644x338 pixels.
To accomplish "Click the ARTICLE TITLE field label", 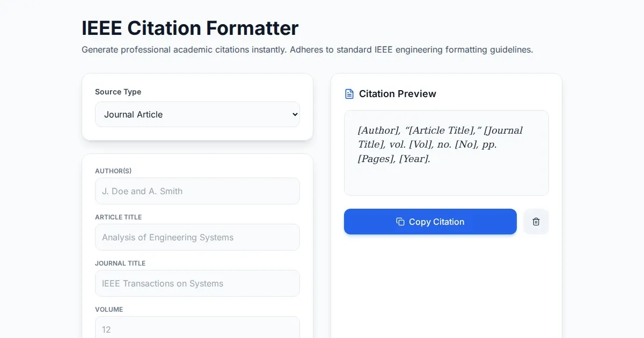I will coord(119,217).
